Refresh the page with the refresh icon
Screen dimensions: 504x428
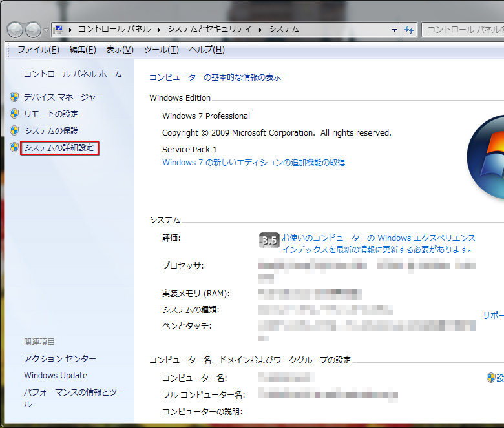pos(409,30)
